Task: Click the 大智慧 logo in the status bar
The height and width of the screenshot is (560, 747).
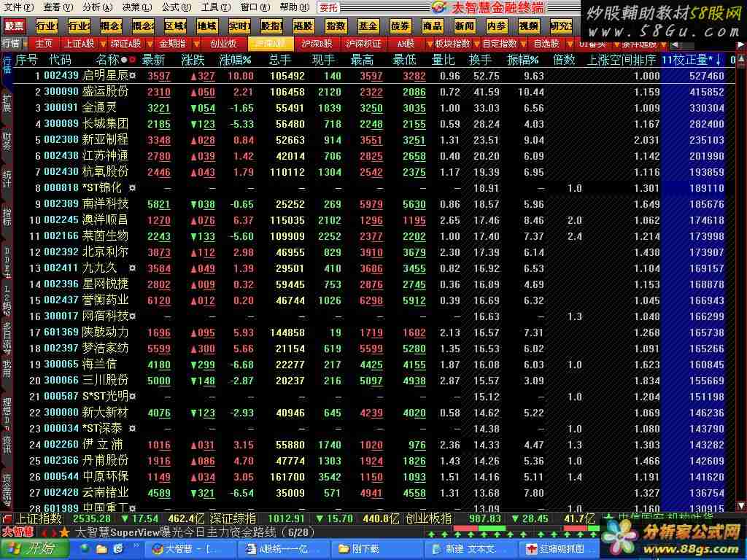Action: click(18, 532)
